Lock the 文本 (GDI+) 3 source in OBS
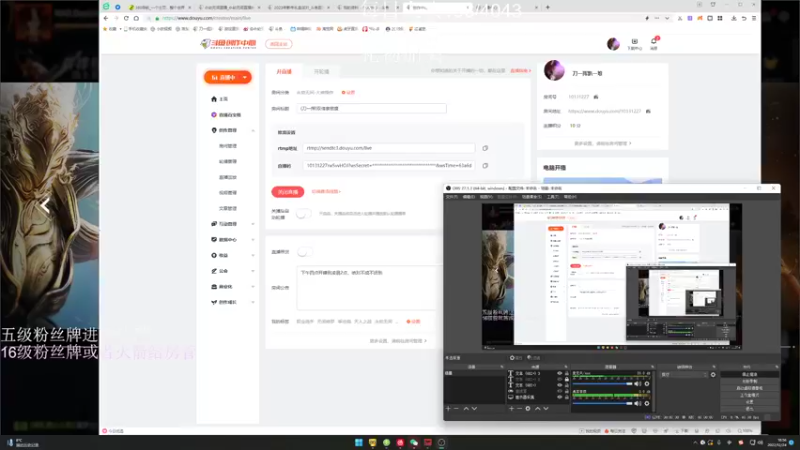The width and height of the screenshot is (800, 450). click(566, 373)
